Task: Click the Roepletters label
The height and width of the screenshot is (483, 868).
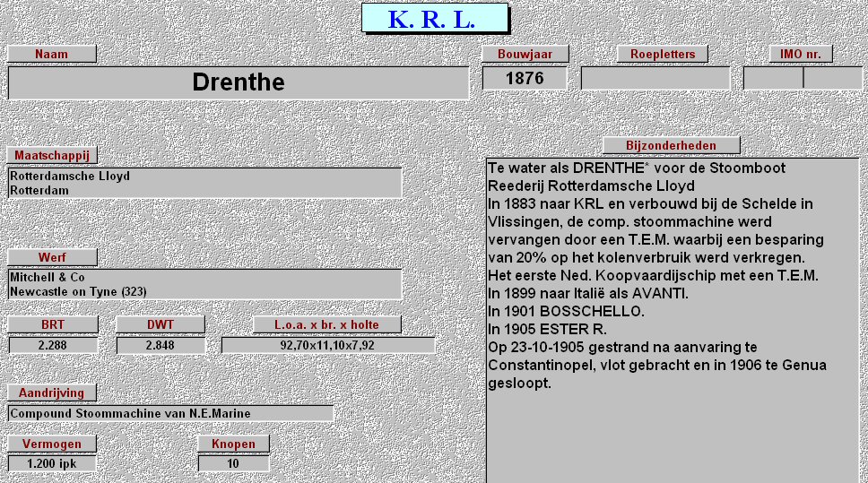Action: pyautogui.click(x=663, y=54)
